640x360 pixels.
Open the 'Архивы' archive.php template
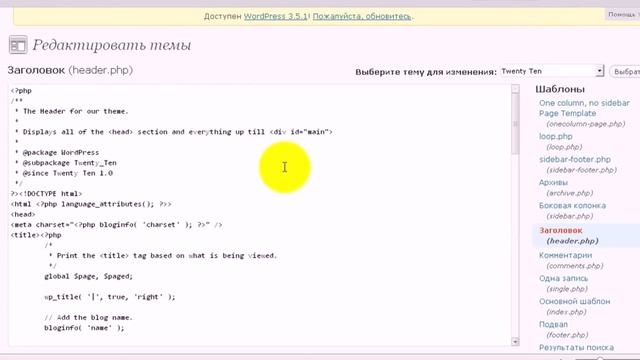tap(553, 182)
